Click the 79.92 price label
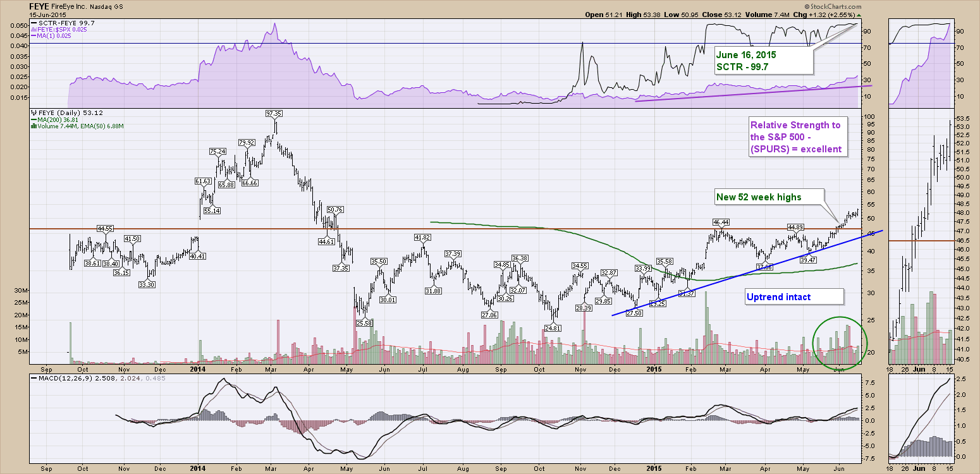980x474 pixels. (x=248, y=143)
